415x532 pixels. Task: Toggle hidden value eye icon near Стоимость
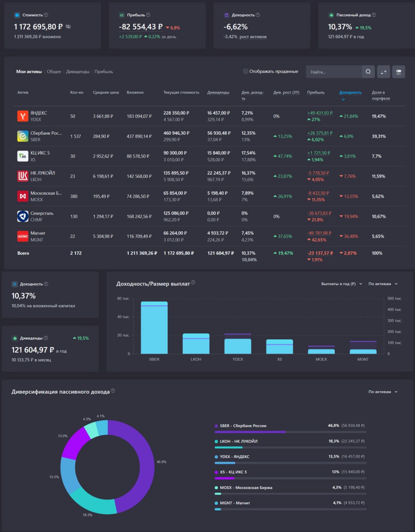pos(69,27)
